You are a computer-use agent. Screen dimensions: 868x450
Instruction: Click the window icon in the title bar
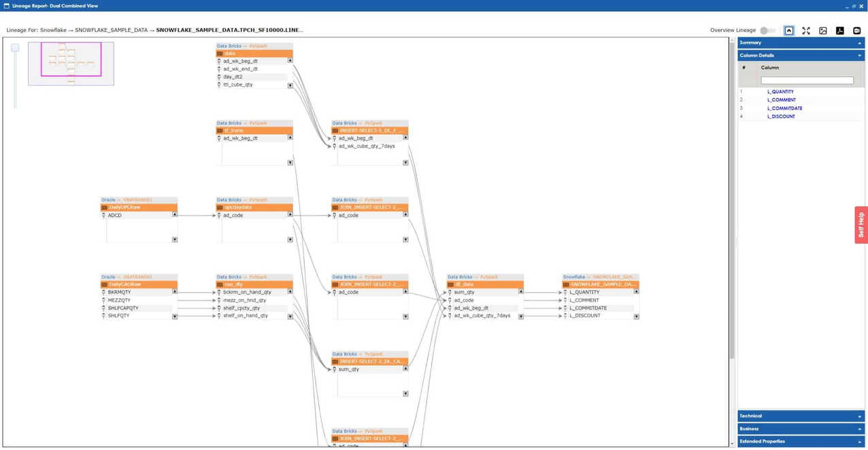[6, 5]
